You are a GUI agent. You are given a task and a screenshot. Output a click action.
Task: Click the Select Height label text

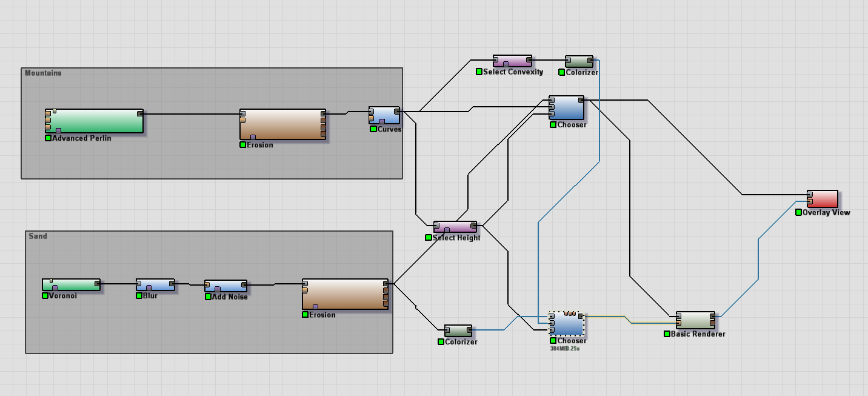pyautogui.click(x=456, y=238)
